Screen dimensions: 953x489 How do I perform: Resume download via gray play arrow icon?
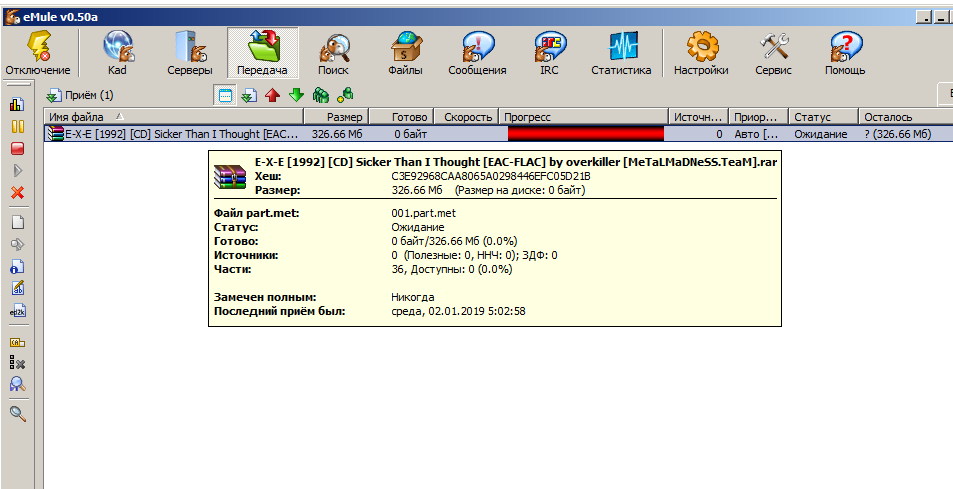(17, 171)
